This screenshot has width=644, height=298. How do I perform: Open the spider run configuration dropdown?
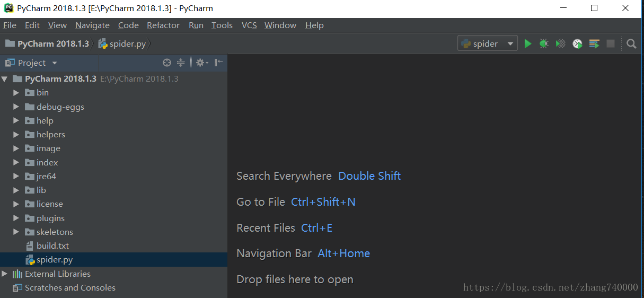(x=488, y=43)
